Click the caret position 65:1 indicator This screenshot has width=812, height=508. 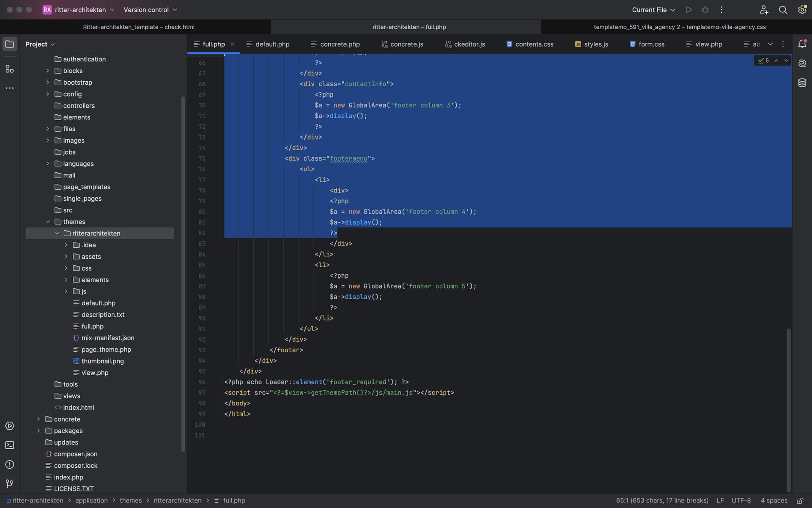tap(662, 500)
